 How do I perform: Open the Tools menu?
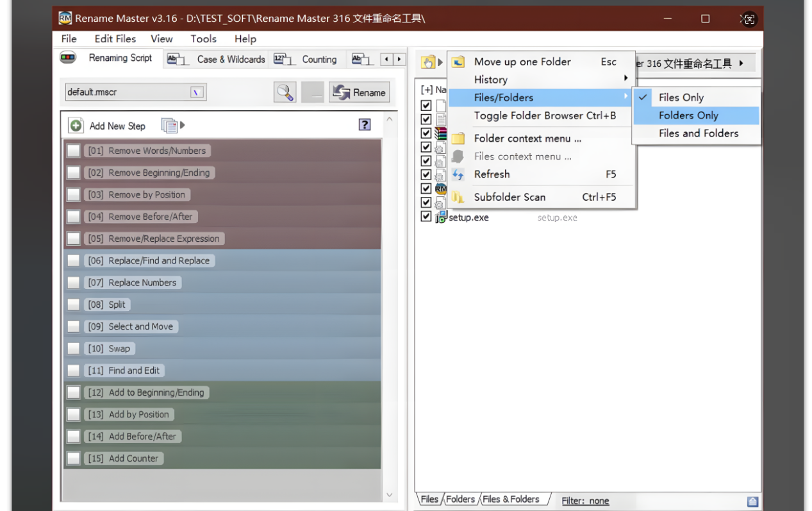[x=203, y=38]
